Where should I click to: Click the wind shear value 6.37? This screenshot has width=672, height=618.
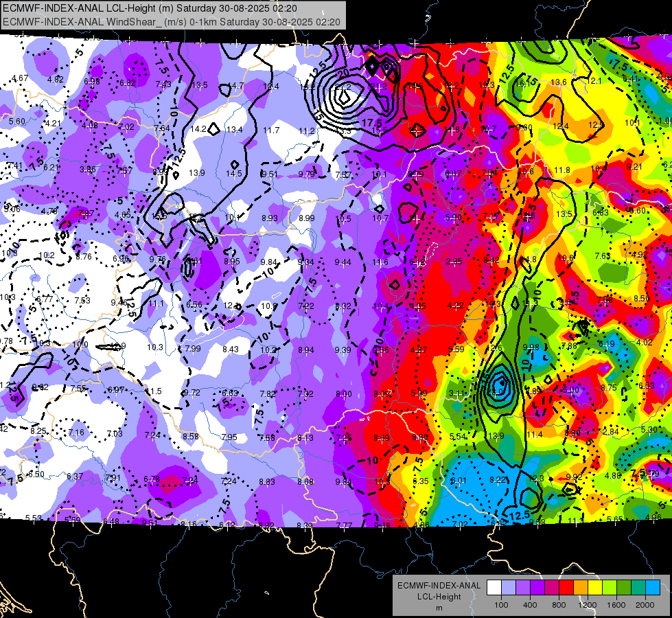[75, 476]
